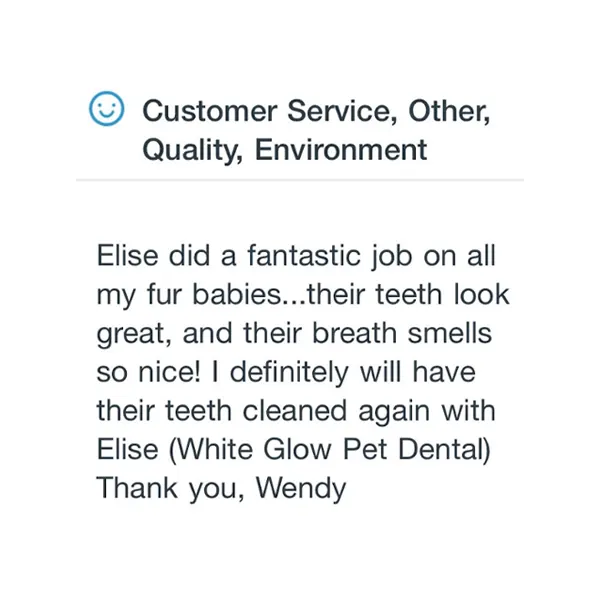Viewport: 600px width, 600px height.
Task: Click the blue smiley face icon
Action: (105, 108)
